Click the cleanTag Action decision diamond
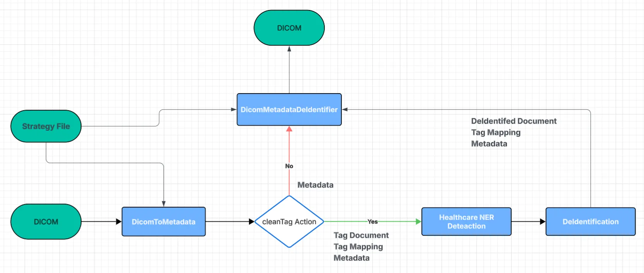Screen dimensions: 644x273 [x=289, y=222]
